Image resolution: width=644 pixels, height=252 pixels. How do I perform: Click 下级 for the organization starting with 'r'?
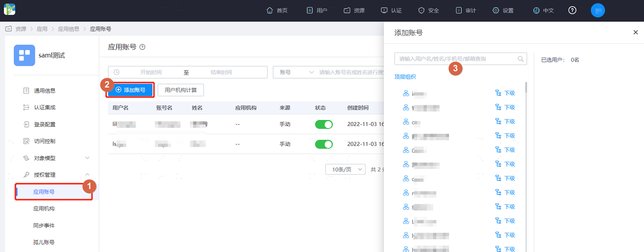pyautogui.click(x=505, y=193)
